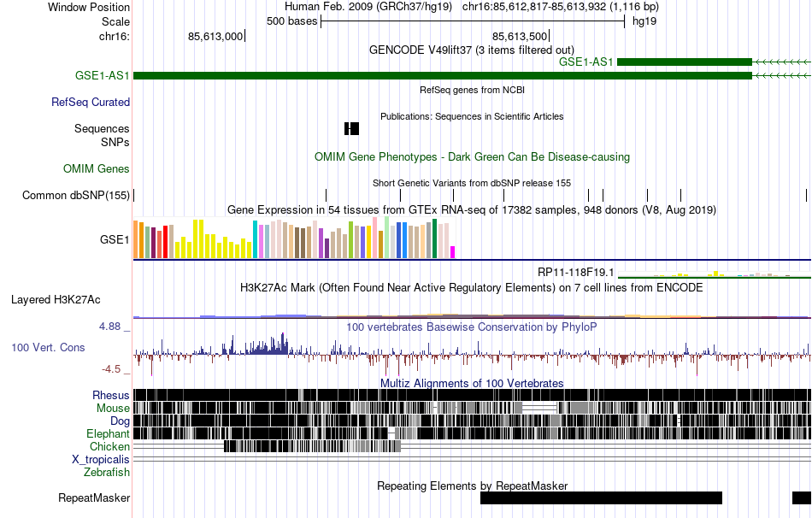Select the small RepeatMasker element at the right edge
The image size is (812, 518).
(802, 497)
